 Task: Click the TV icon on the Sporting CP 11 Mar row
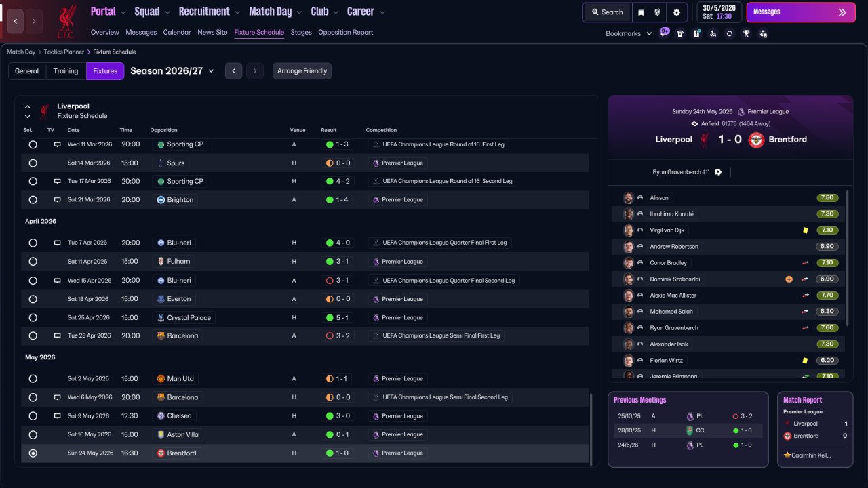pyautogui.click(x=58, y=144)
